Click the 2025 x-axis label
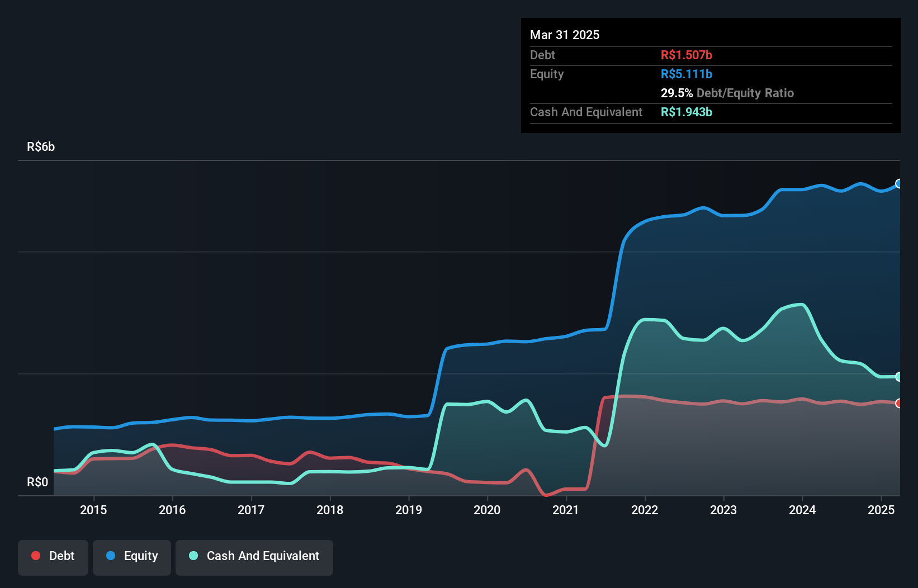The image size is (918, 588). point(881,510)
